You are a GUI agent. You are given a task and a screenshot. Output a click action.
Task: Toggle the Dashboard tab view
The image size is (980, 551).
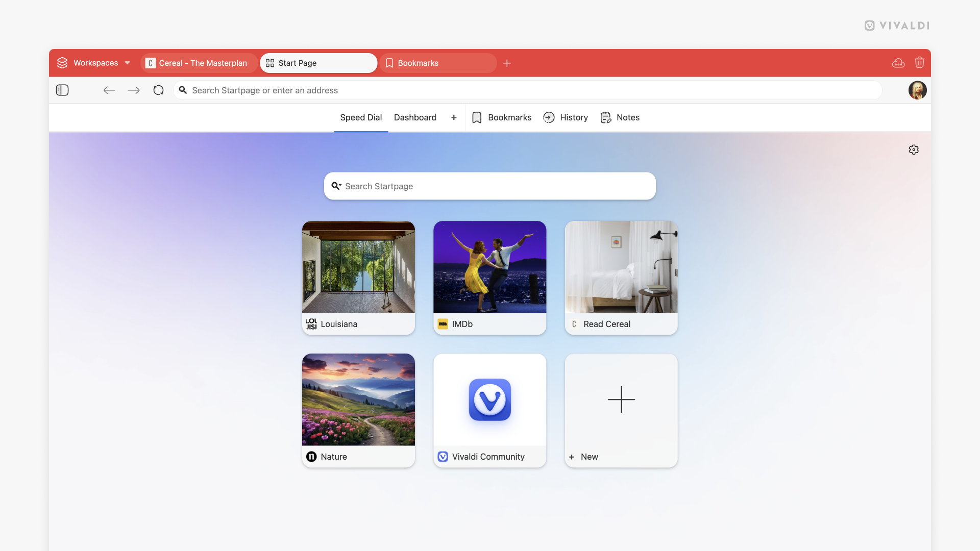click(414, 117)
